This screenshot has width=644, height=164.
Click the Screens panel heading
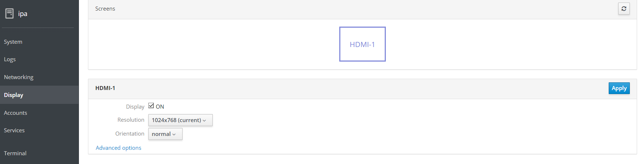(105, 9)
